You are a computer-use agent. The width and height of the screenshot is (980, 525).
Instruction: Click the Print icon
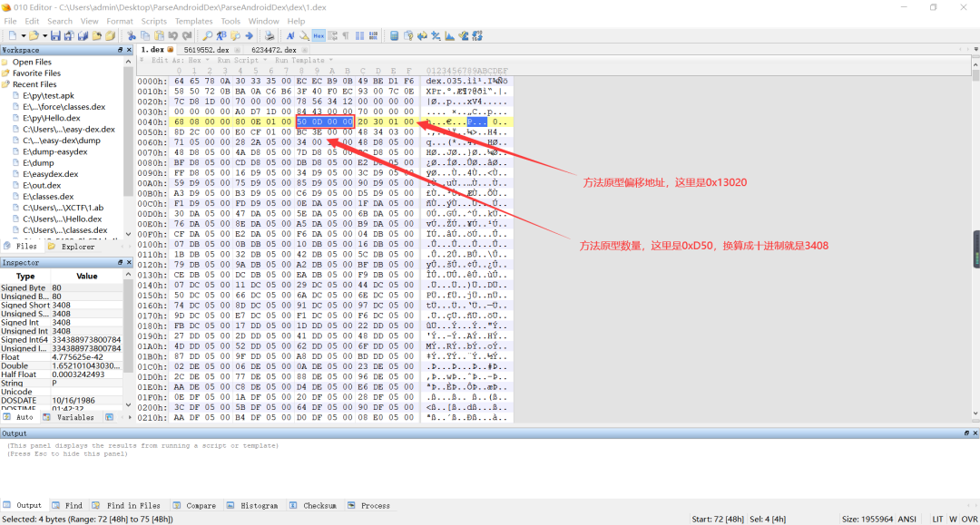pyautogui.click(x=269, y=35)
